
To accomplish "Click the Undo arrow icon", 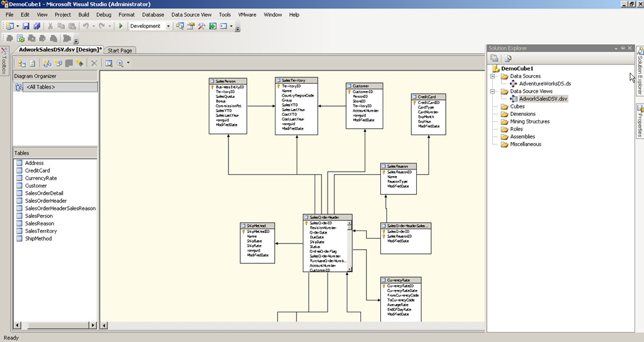I will point(86,26).
